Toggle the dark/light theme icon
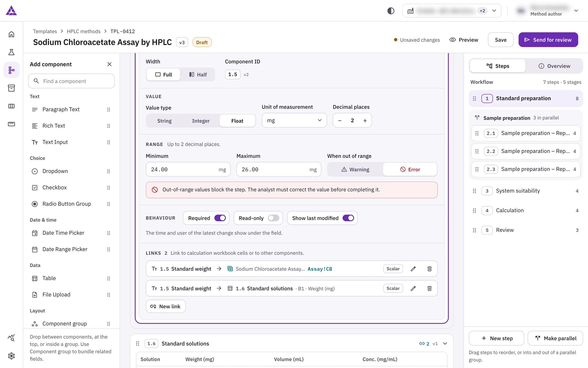The height and width of the screenshot is (368, 588). click(x=391, y=11)
